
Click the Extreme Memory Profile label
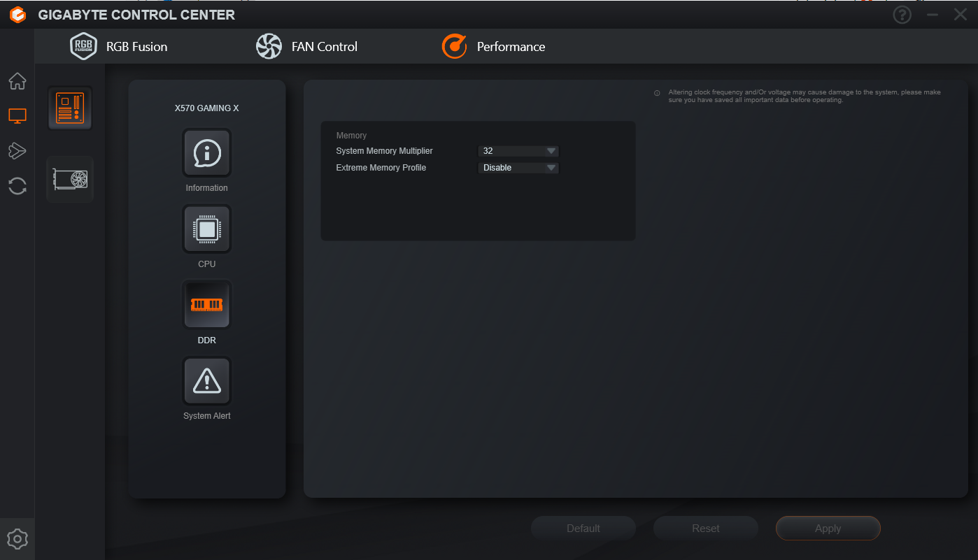click(381, 168)
